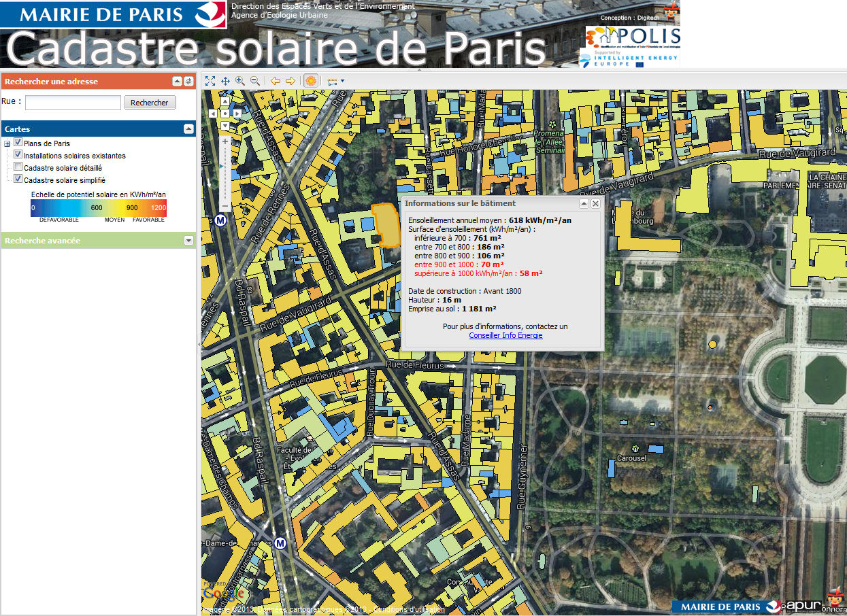Click the Rechercher button

pyautogui.click(x=150, y=103)
